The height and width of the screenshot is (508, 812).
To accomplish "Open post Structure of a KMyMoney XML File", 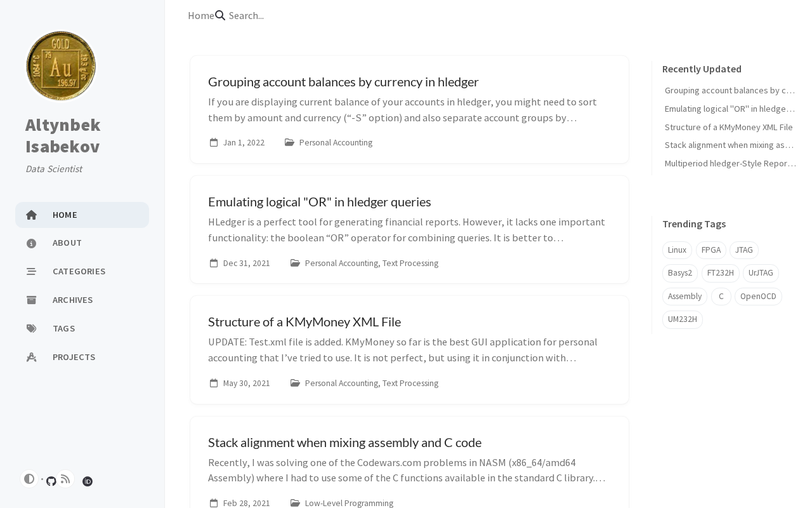I will coord(304,321).
